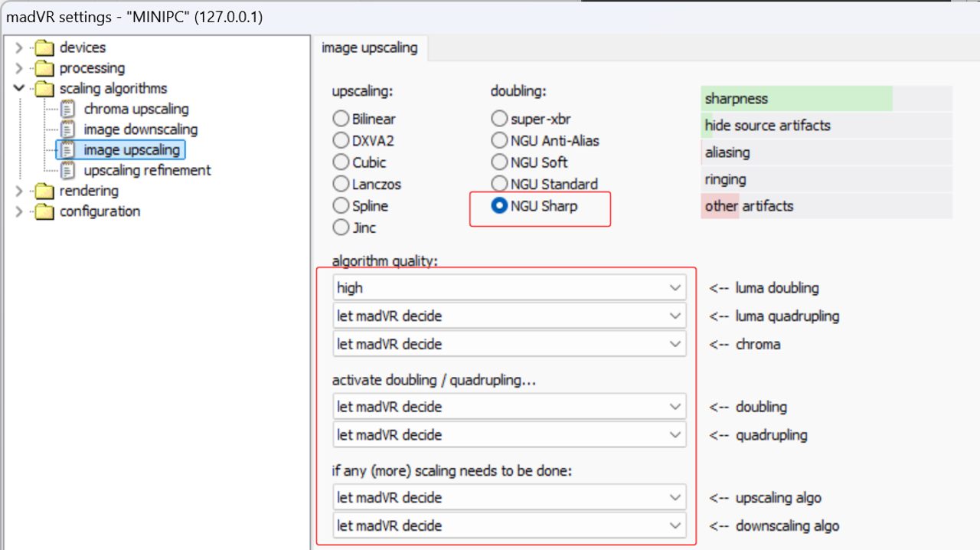980x550 pixels.
Task: Open the upscaling algo dropdown
Action: [510, 497]
